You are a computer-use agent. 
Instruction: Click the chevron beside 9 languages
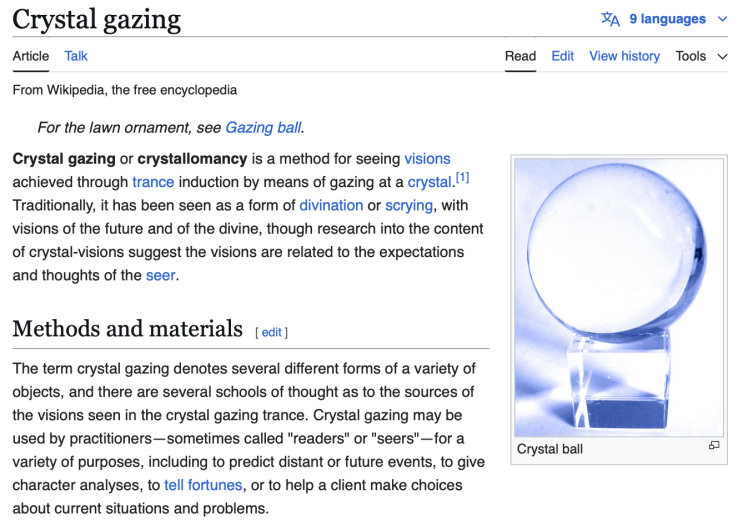point(722,19)
